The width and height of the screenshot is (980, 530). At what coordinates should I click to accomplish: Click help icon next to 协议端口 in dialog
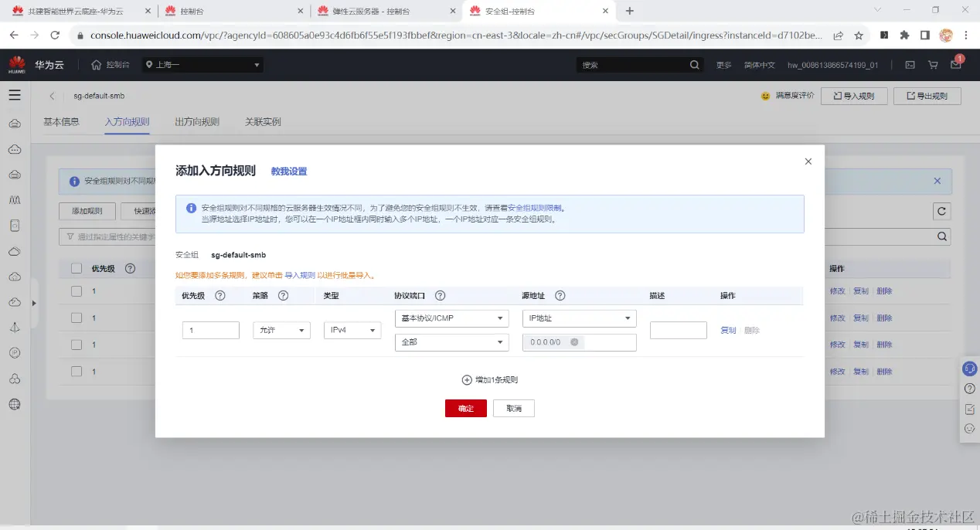[441, 295]
